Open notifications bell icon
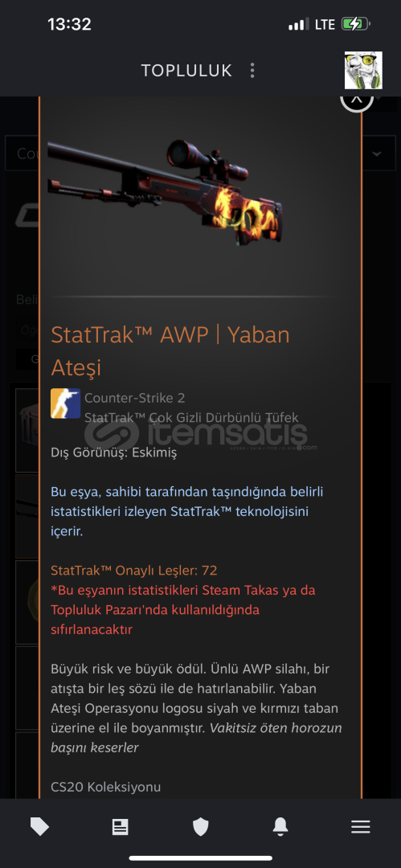401x868 pixels. pos(280,827)
